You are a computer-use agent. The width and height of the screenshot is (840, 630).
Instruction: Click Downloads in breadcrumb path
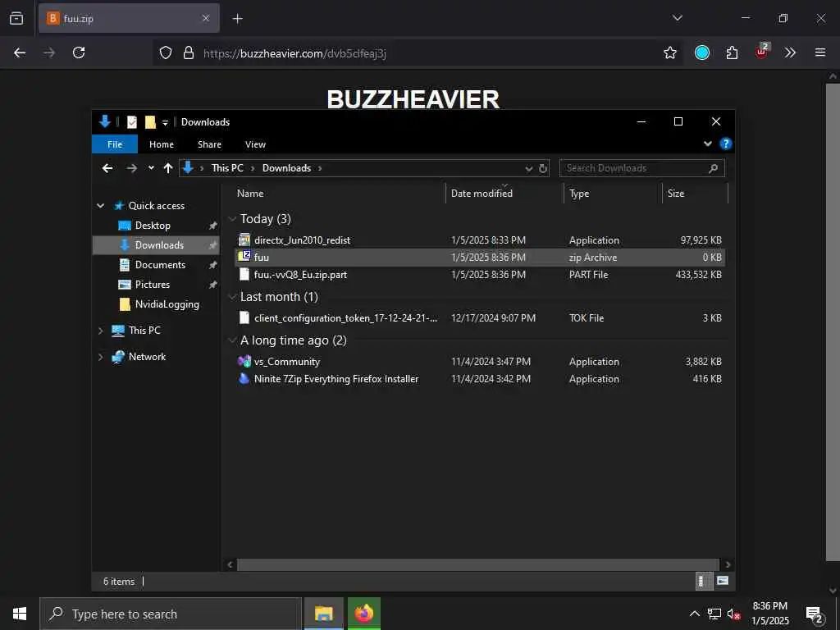286,167
